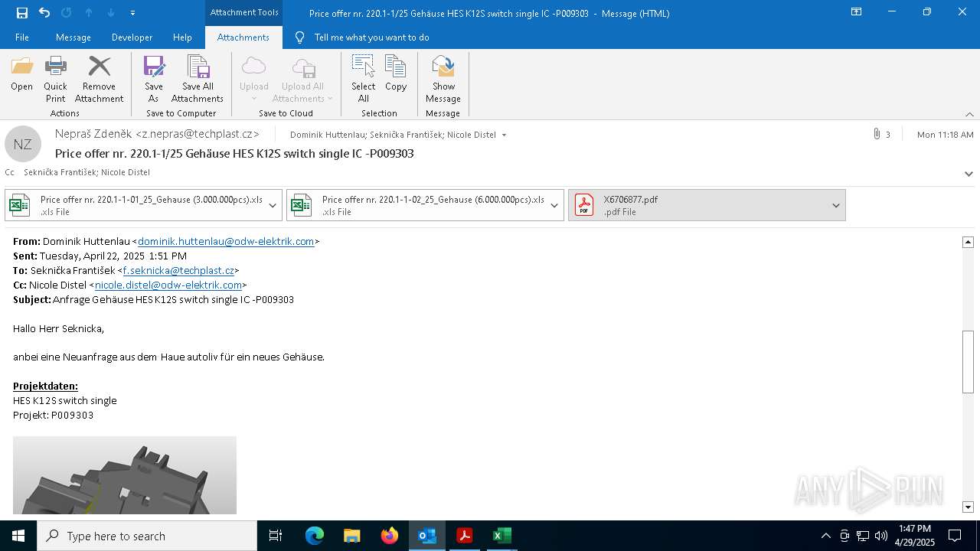Click the message vertical scrollbar thumb

pos(968,361)
